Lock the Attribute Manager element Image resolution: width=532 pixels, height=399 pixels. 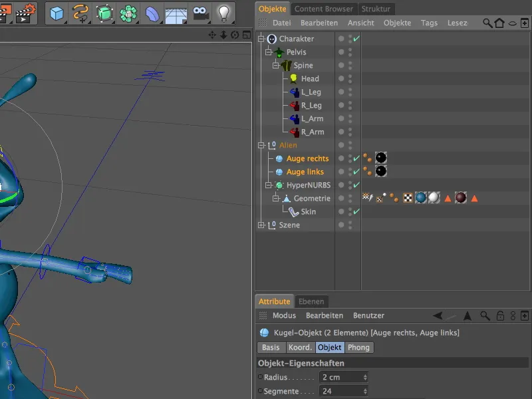500,316
